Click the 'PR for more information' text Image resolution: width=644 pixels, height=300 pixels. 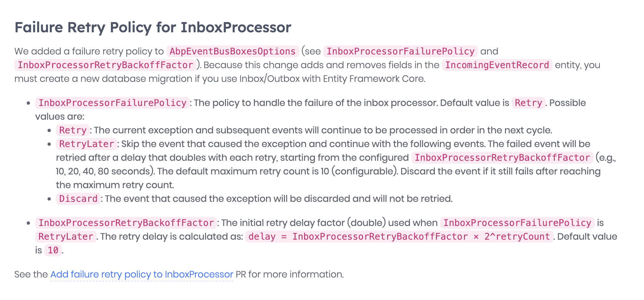pos(289,275)
